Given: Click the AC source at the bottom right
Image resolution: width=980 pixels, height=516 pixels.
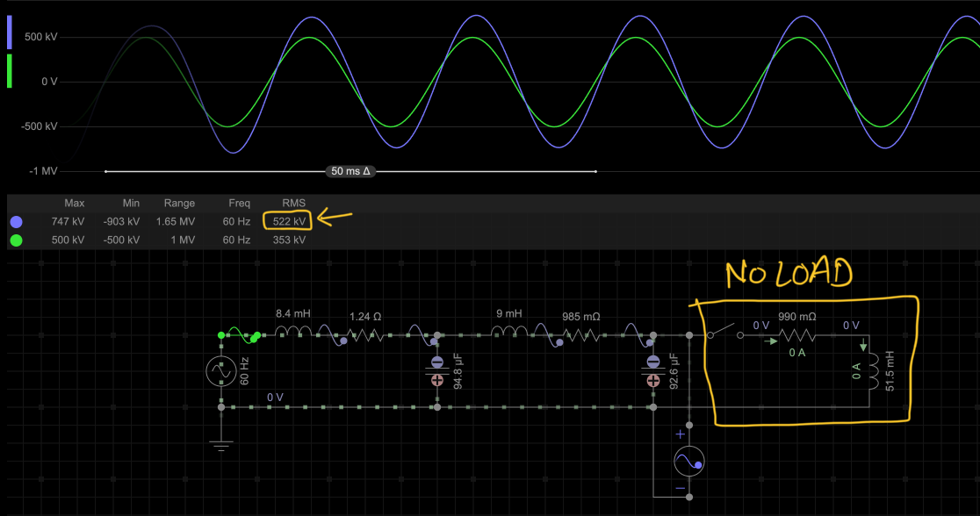Looking at the screenshot, I should tap(689, 460).
